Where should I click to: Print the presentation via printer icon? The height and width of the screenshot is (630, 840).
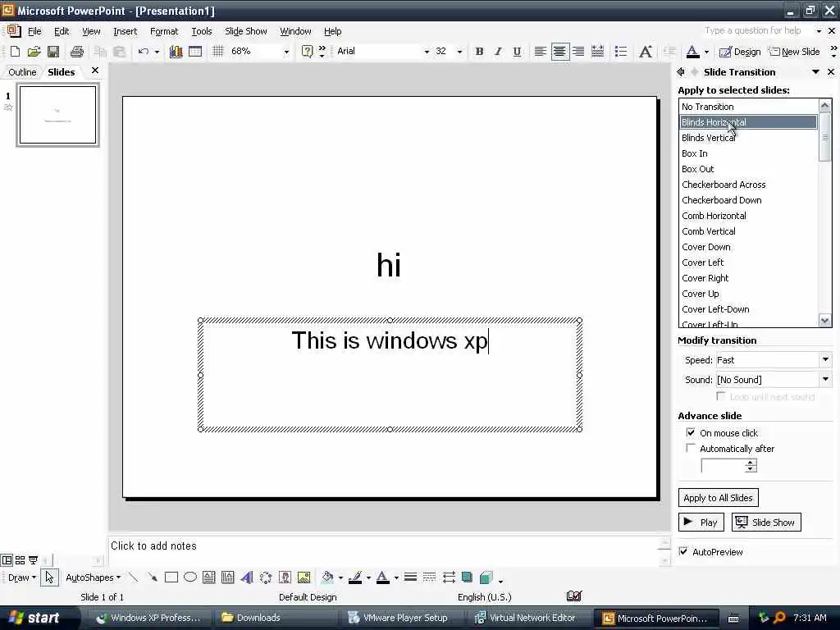pyautogui.click(x=77, y=52)
